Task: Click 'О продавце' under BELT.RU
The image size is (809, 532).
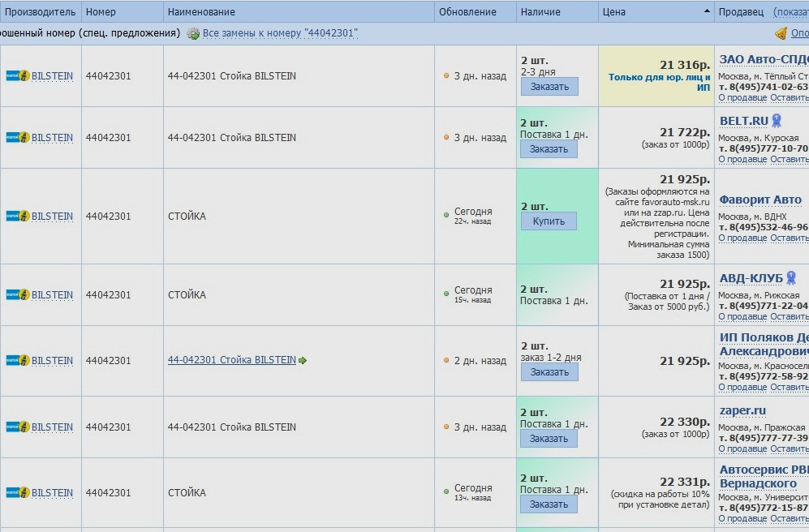Action: pos(743,160)
